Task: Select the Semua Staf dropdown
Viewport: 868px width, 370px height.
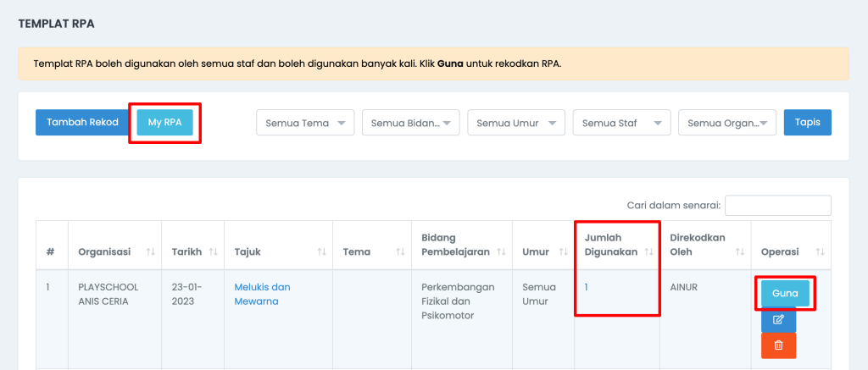Action: pyautogui.click(x=621, y=123)
